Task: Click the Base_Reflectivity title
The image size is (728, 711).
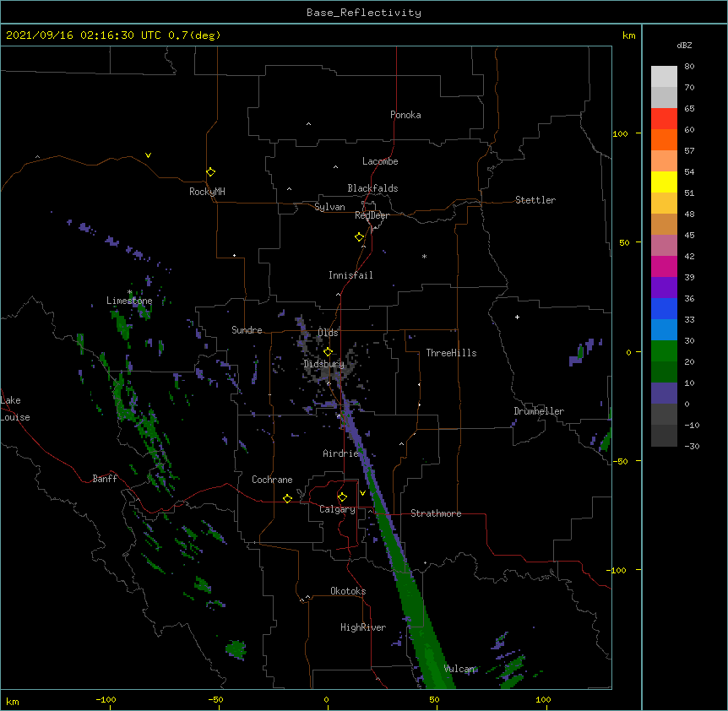Action: [364, 13]
